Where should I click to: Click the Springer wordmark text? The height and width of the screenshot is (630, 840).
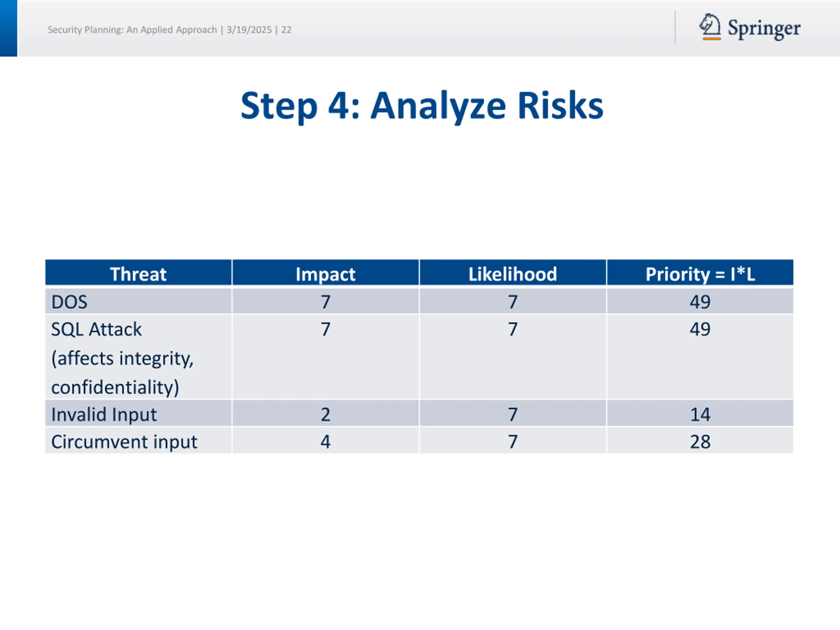[764, 29]
